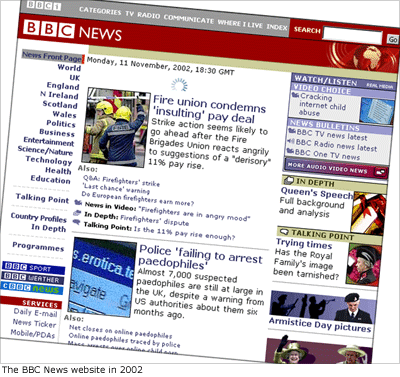The height and width of the screenshot is (377, 400).
Task: Open 'Firefighters' dispute' in-depth link
Action: [x=155, y=221]
